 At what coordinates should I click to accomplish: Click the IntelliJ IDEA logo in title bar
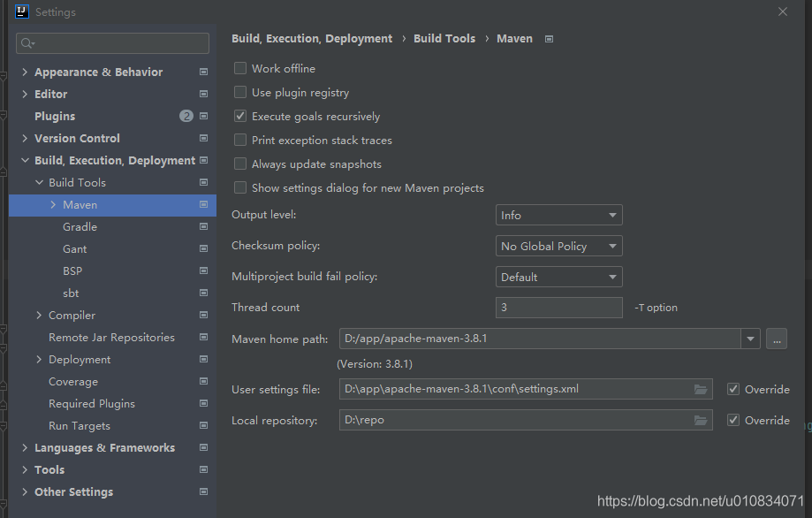point(22,11)
